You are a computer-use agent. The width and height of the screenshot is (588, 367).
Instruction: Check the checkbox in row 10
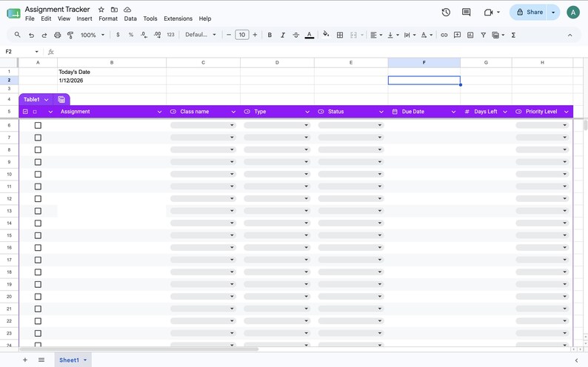click(38, 174)
